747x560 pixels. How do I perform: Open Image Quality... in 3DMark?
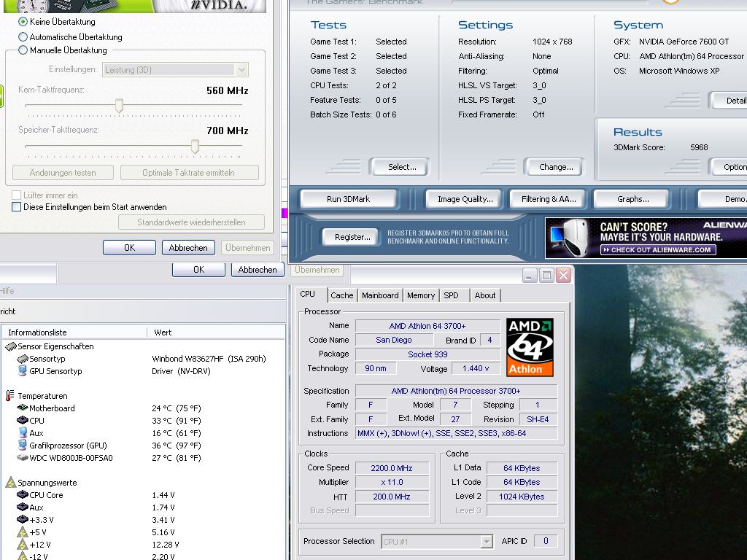pyautogui.click(x=465, y=199)
